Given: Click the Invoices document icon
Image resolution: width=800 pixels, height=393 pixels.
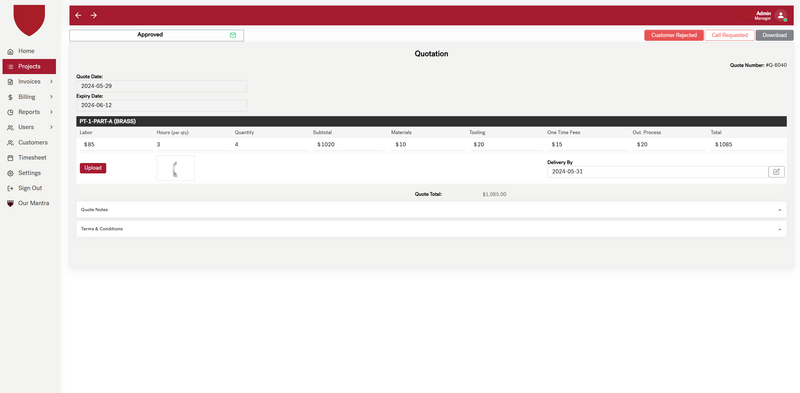Looking at the screenshot, I should [10, 82].
